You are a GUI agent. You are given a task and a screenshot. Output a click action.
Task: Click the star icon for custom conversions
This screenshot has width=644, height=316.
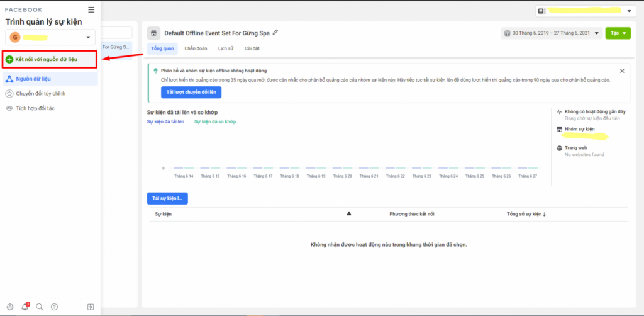click(9, 94)
